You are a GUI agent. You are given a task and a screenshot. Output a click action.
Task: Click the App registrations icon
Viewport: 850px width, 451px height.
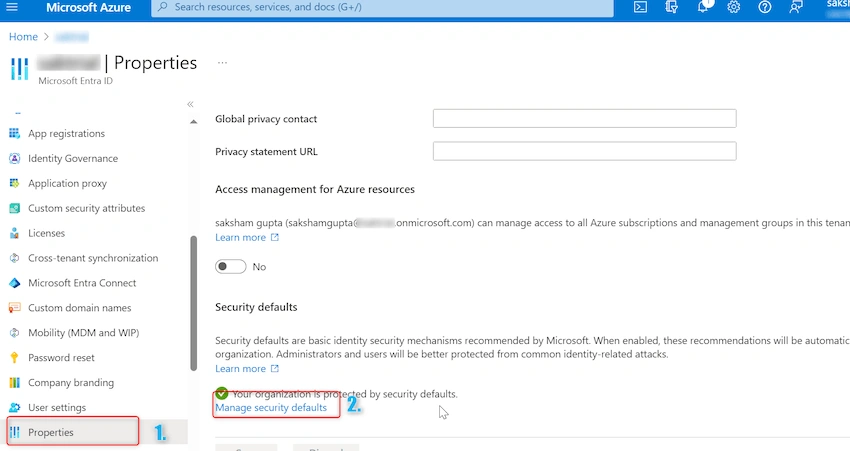15,133
